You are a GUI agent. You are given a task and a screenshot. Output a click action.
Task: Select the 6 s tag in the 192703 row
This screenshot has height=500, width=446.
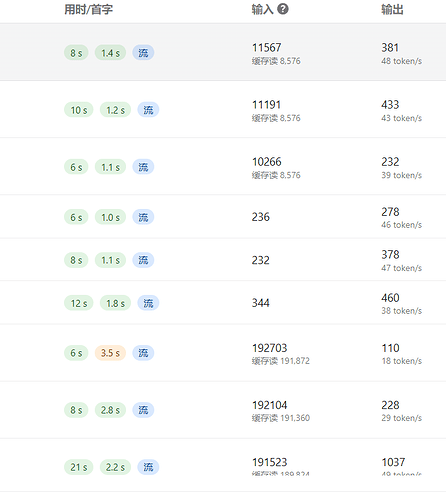[x=76, y=353]
